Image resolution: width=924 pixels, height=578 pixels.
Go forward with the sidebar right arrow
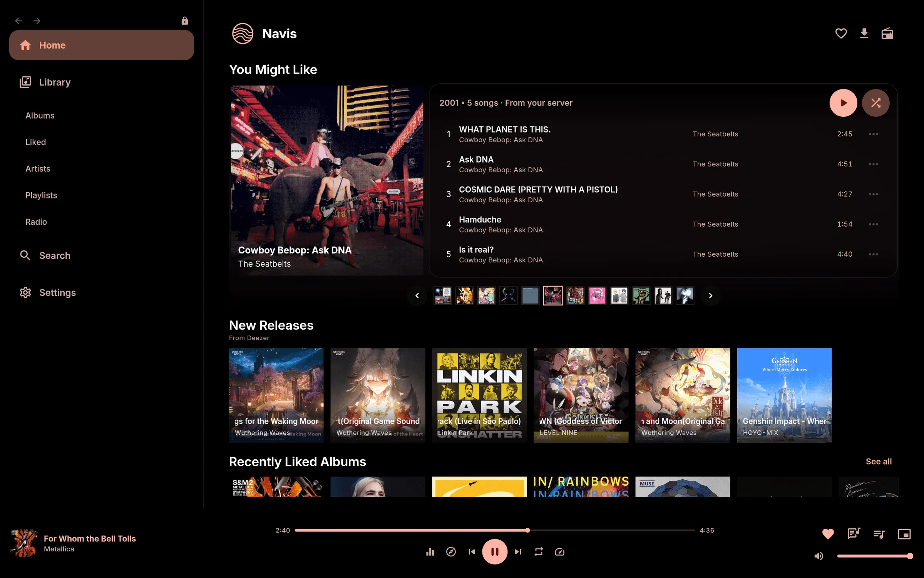tap(37, 20)
